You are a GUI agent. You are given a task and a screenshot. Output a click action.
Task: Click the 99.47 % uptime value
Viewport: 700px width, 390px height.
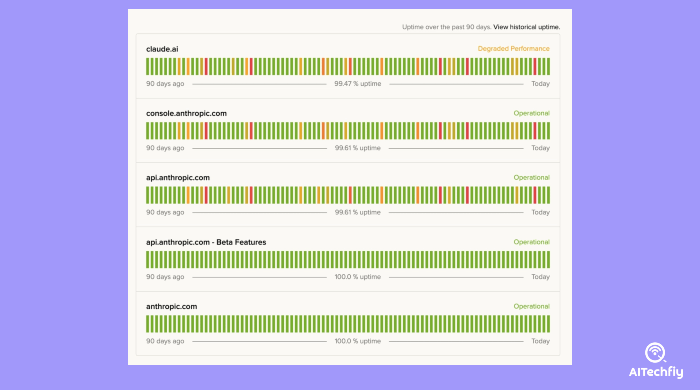click(358, 84)
